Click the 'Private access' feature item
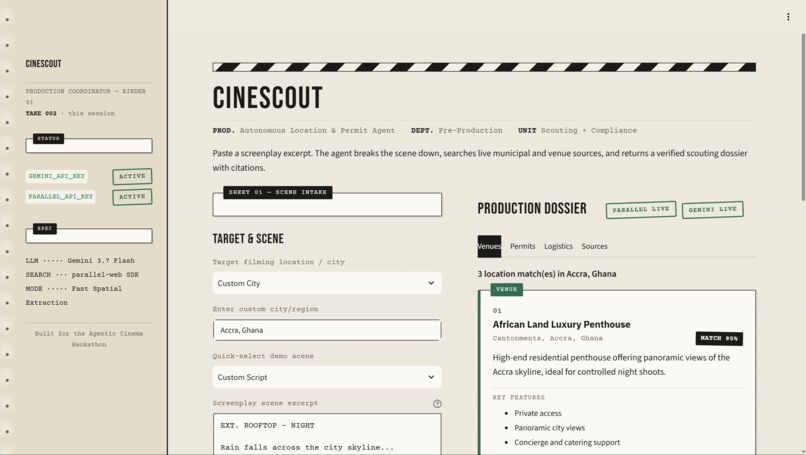 tap(538, 413)
